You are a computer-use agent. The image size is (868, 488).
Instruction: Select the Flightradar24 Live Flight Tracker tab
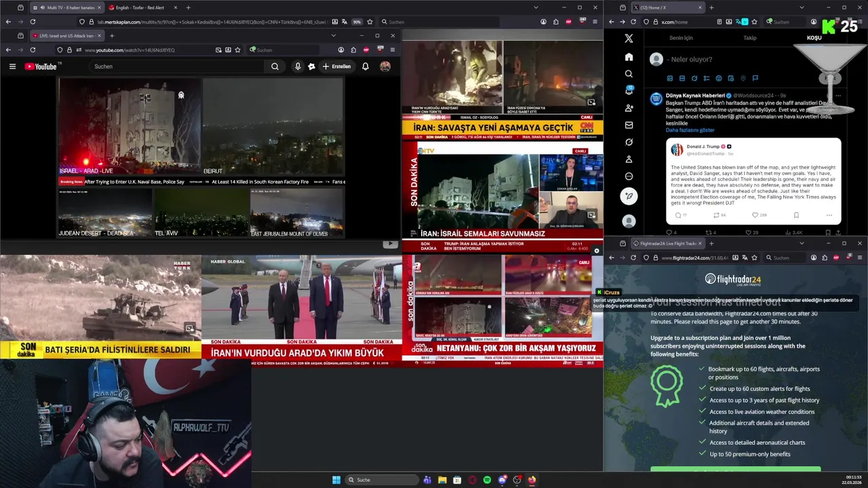pyautogui.click(x=668, y=243)
